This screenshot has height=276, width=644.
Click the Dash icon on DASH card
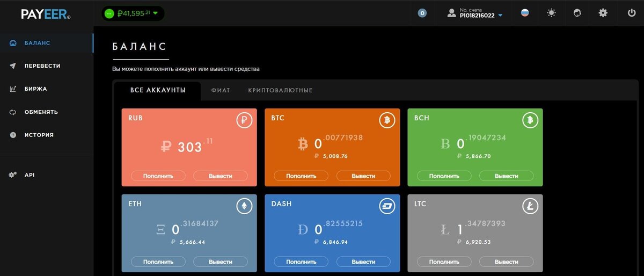(387, 206)
